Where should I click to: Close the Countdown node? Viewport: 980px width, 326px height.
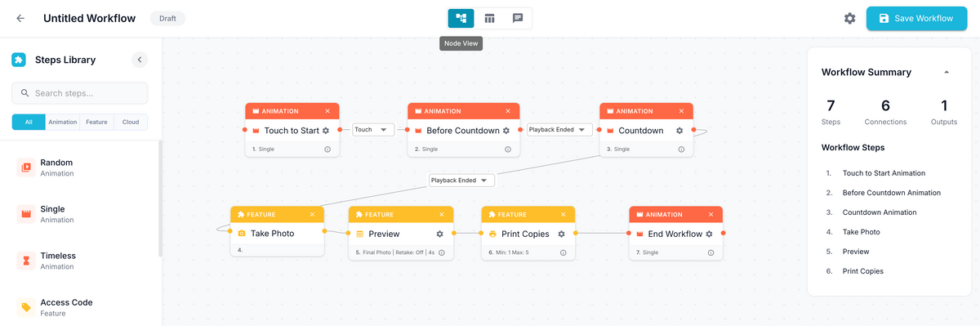(682, 111)
